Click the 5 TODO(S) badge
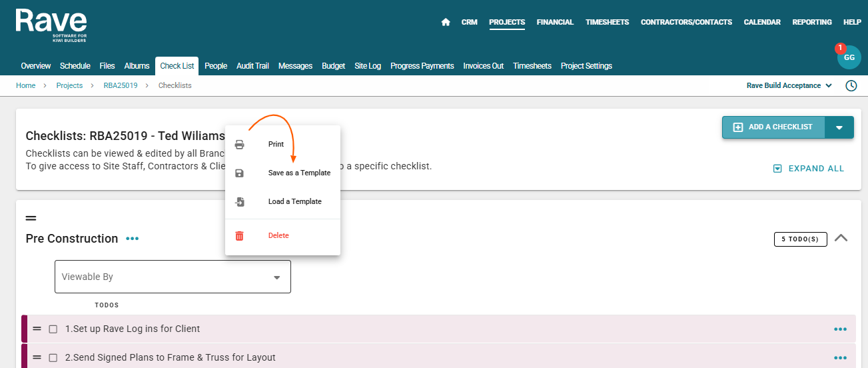The height and width of the screenshot is (368, 868). [x=800, y=239]
